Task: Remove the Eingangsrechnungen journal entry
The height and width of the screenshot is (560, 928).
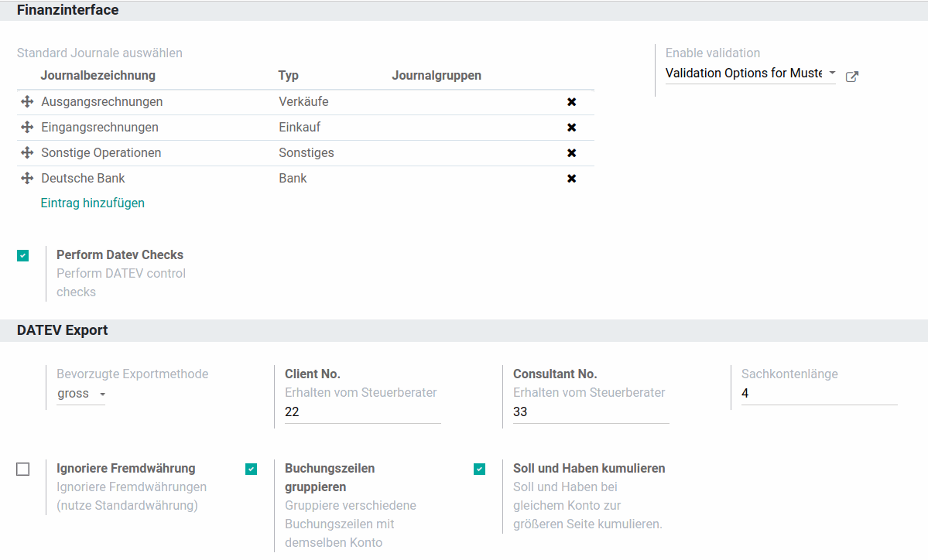Action: [x=572, y=127]
